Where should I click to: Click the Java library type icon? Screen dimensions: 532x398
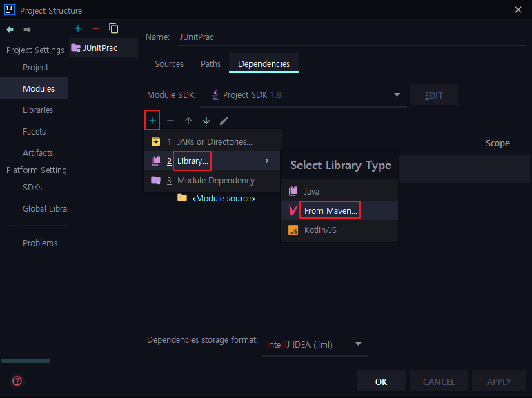(293, 191)
